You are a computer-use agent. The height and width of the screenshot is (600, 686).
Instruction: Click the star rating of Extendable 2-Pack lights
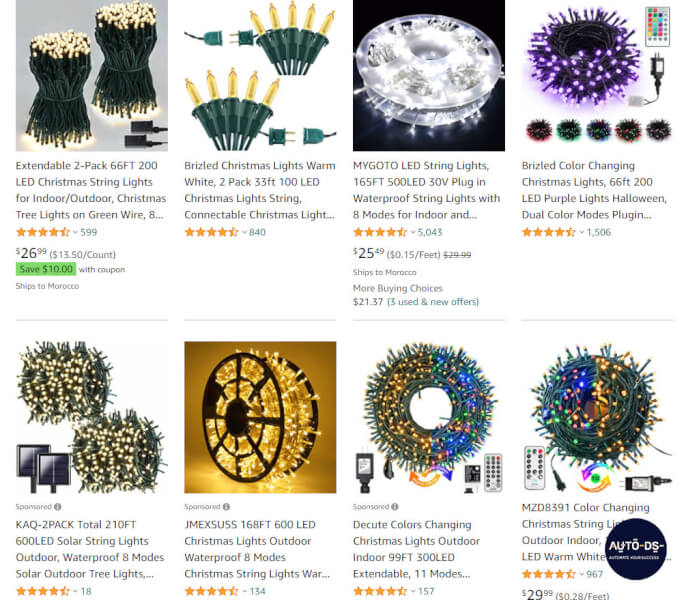43,232
